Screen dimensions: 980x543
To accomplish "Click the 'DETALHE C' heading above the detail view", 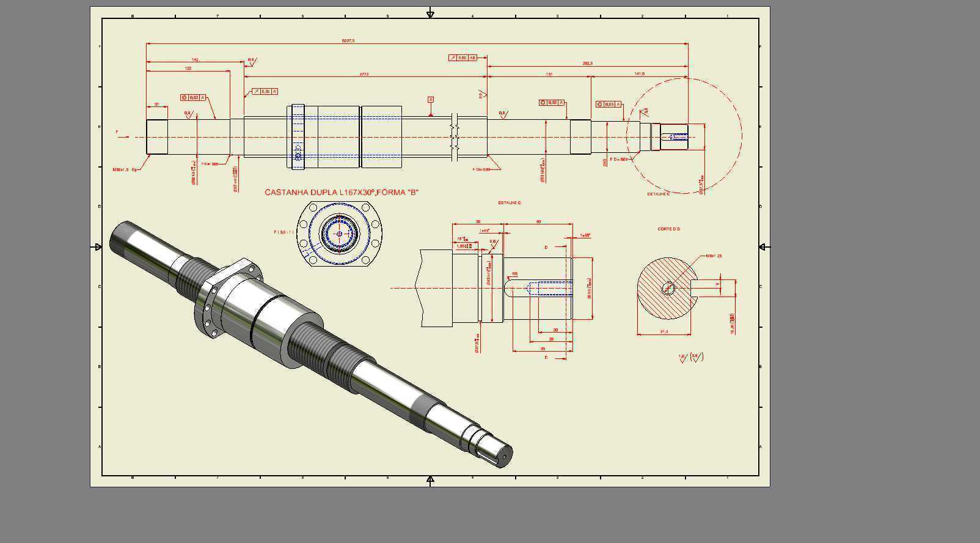I will (509, 202).
